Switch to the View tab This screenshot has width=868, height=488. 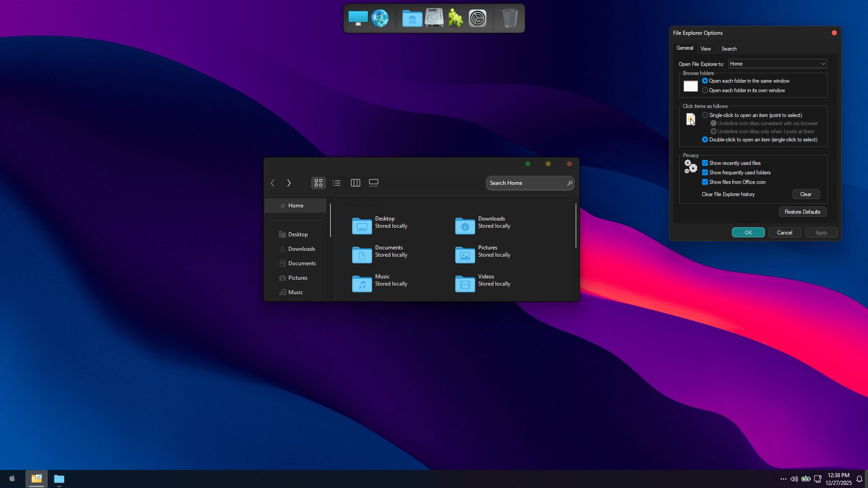(706, 49)
